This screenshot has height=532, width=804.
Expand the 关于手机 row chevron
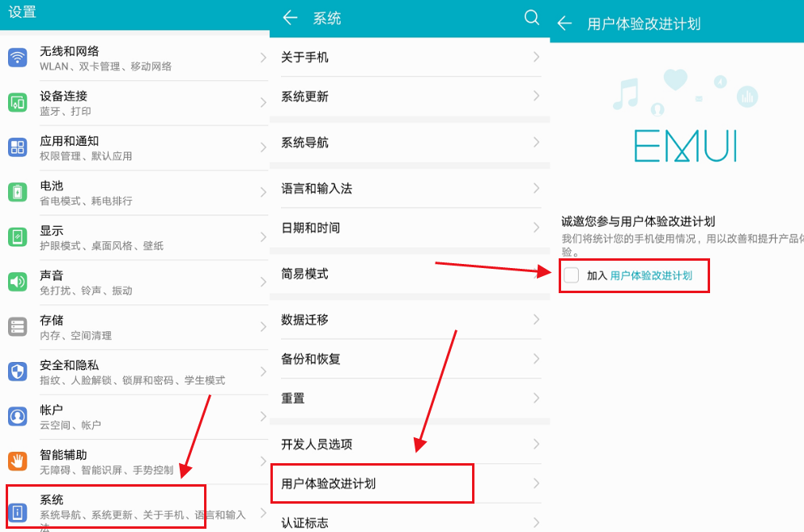536,57
